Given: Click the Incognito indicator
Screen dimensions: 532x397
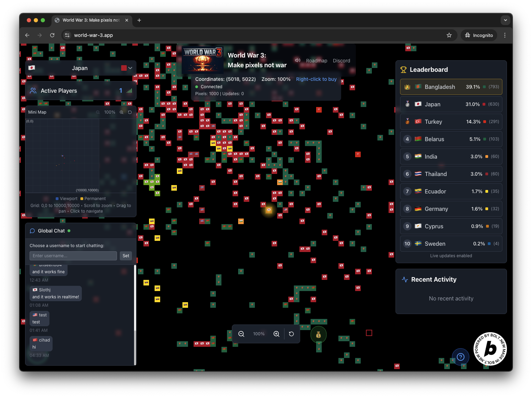Looking at the screenshot, I should (479, 35).
